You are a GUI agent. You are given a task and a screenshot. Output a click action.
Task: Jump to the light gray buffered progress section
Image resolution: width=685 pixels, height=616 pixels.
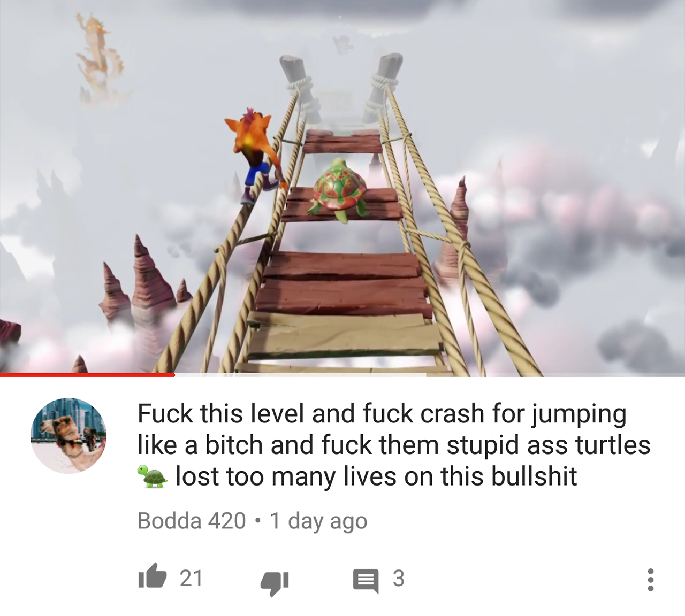[x=300, y=375]
